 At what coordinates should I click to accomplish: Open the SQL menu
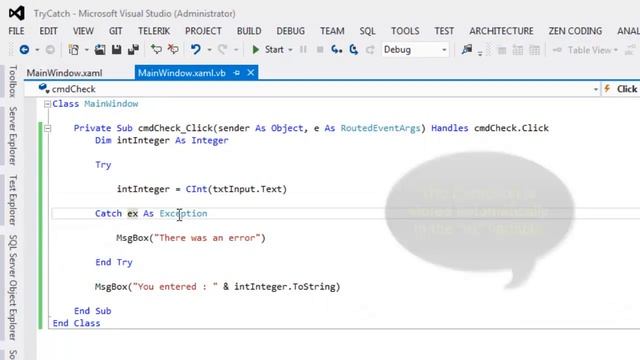(367, 31)
